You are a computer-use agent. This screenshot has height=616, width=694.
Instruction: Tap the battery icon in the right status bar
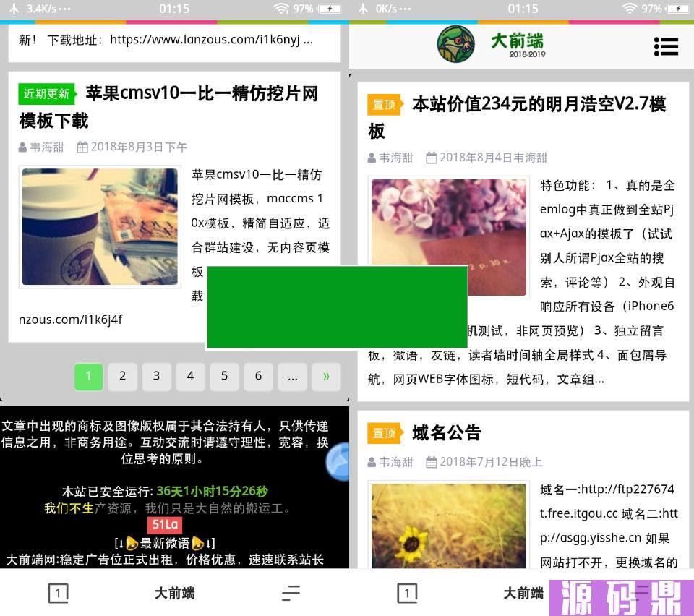click(677, 9)
